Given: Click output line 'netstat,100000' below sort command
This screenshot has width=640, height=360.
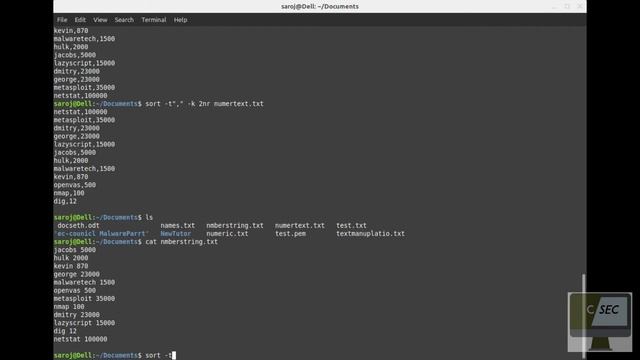Looking at the screenshot, I should pos(80,112).
